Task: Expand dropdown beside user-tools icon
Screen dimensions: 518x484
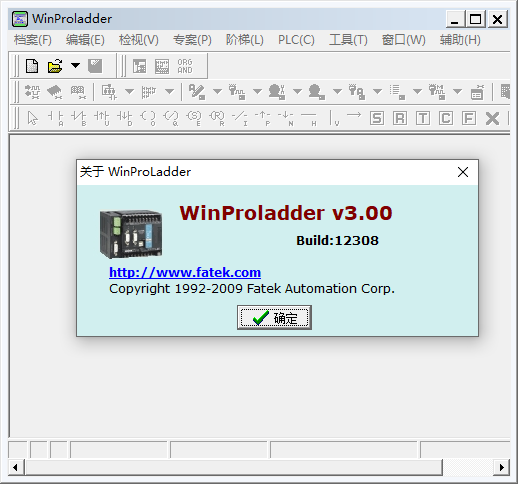Action: [x=297, y=91]
